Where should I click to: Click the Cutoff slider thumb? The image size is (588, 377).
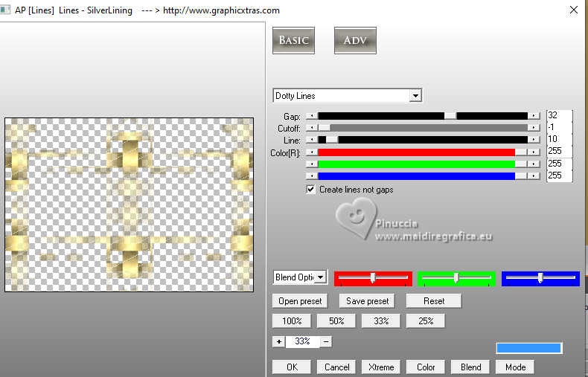(x=325, y=128)
